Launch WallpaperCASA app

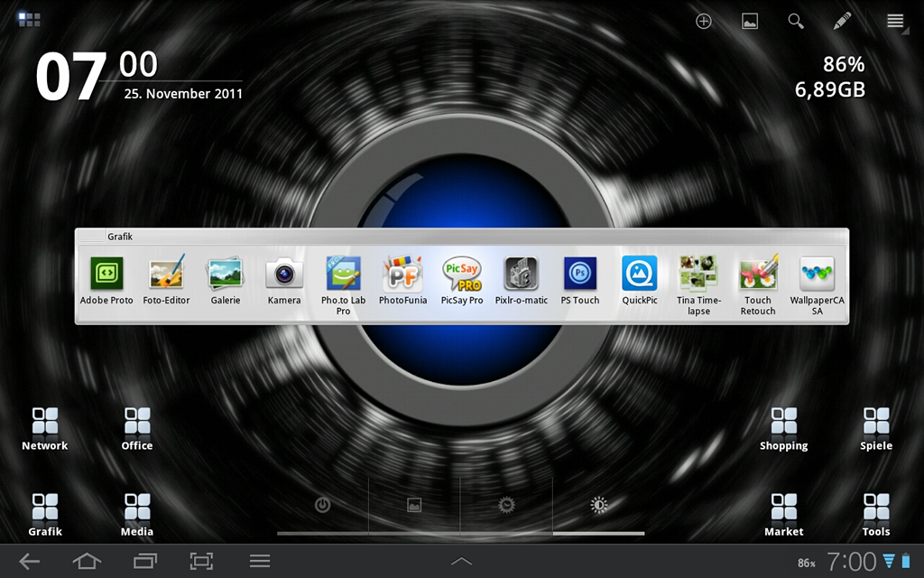click(x=818, y=286)
